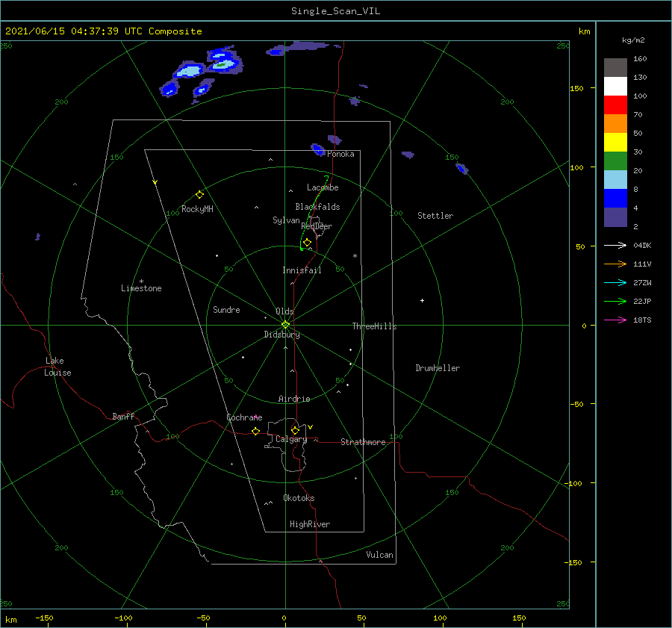Click the 2021/06/15 04:37:39 UTC Composite timestamp
The image size is (672, 628).
click(x=103, y=31)
